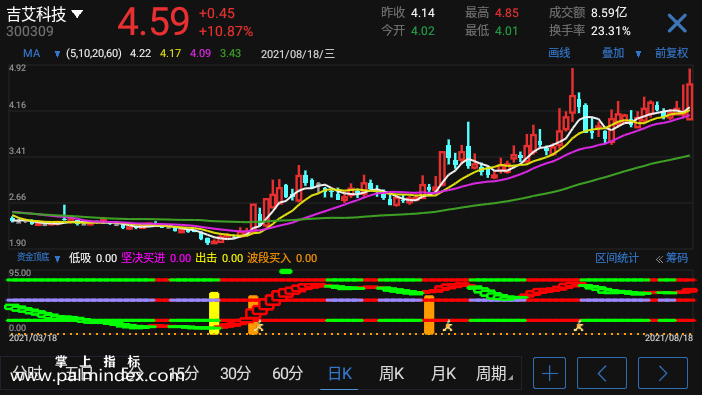Move chart forward with right arrow icon
Image resolution: width=702 pixels, height=395 pixels.
pos(663,373)
